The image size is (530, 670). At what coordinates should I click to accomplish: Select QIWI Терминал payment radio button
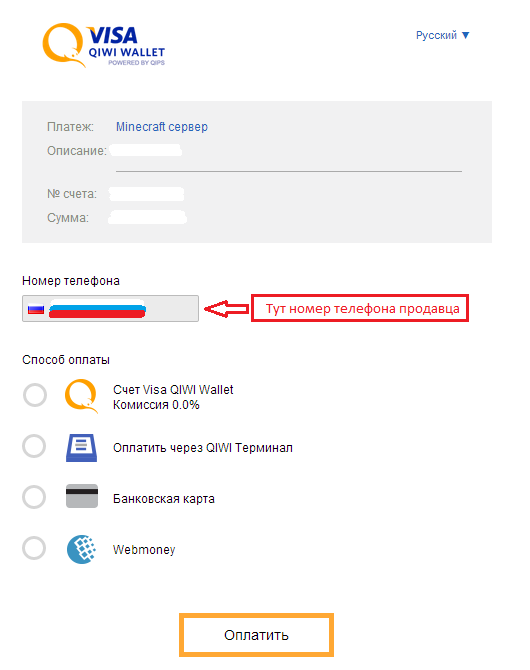34,446
